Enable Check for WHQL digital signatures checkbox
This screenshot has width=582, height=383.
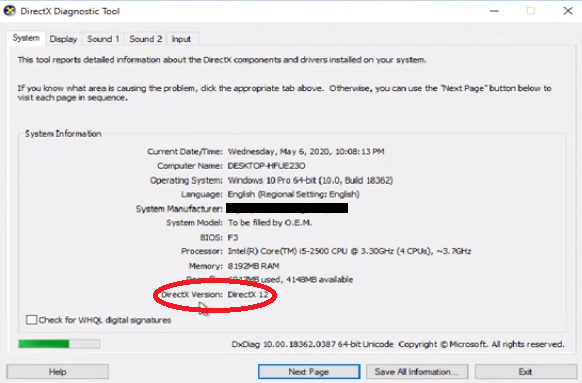tap(32, 320)
